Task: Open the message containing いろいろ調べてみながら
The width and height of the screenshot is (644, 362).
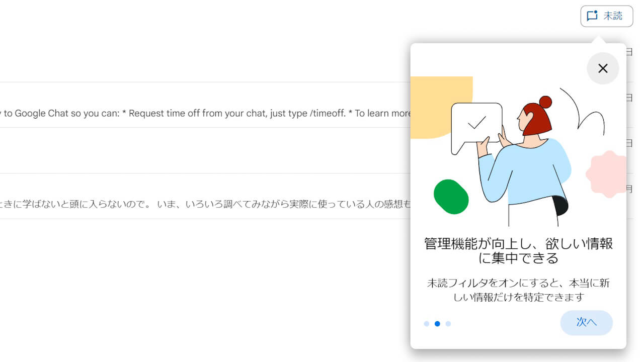Action: point(201,205)
